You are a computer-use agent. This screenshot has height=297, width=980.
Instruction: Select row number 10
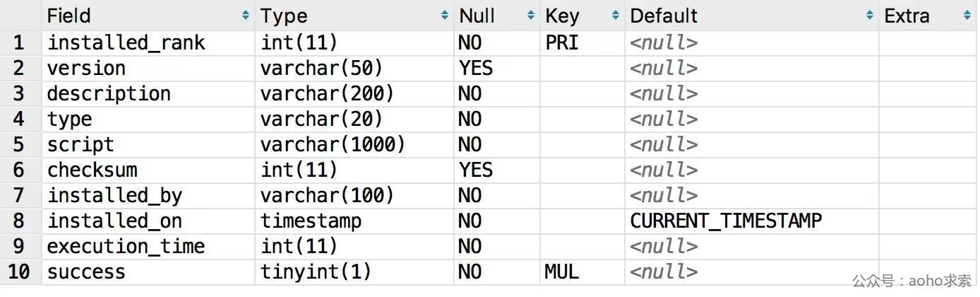click(x=19, y=272)
